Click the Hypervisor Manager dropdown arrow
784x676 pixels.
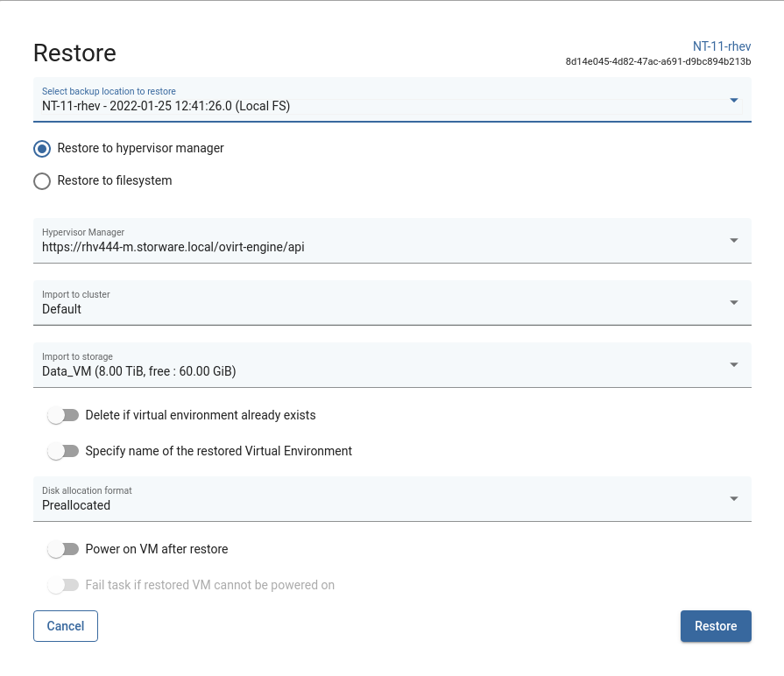pyautogui.click(x=733, y=241)
